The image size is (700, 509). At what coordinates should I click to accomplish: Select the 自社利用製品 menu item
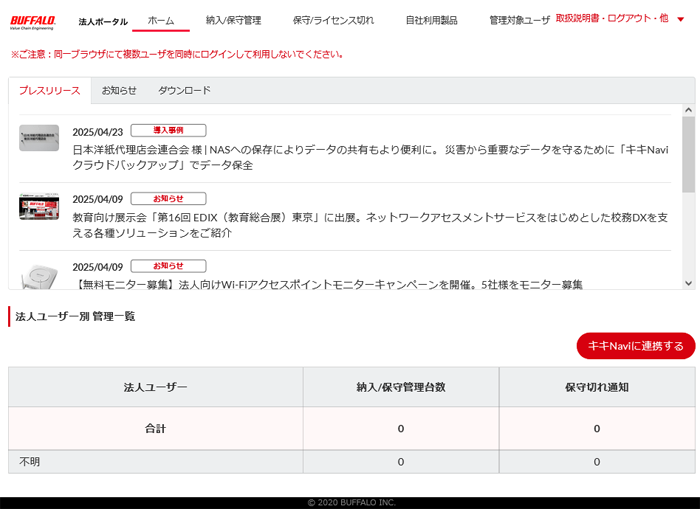[x=431, y=20]
